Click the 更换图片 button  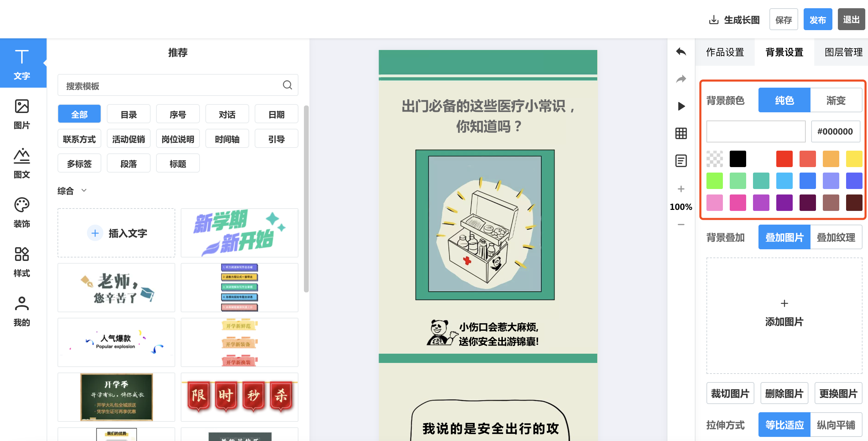tap(838, 393)
